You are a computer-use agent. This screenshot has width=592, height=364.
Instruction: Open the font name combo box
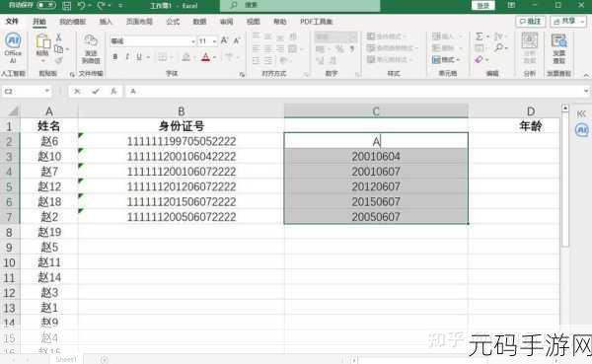tap(153, 40)
